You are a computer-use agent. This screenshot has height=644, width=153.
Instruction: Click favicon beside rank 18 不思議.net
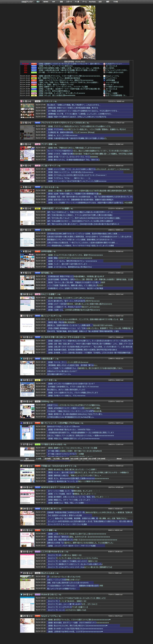(x=21, y=466)
